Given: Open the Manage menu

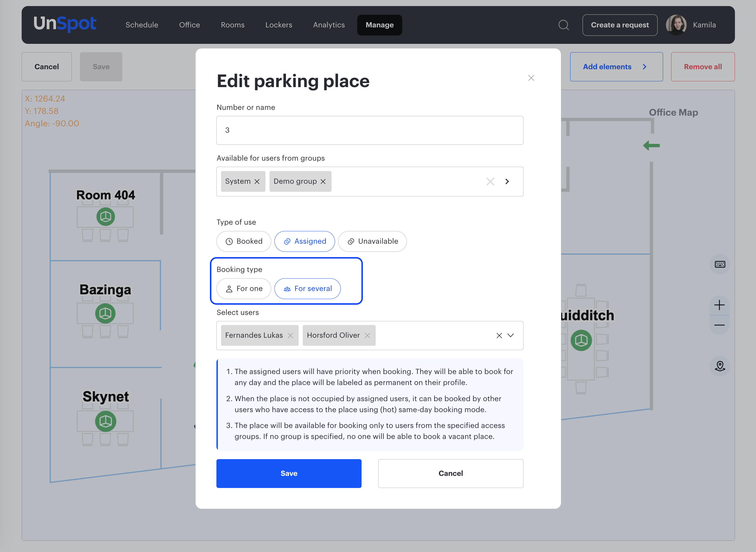Looking at the screenshot, I should coord(380,25).
